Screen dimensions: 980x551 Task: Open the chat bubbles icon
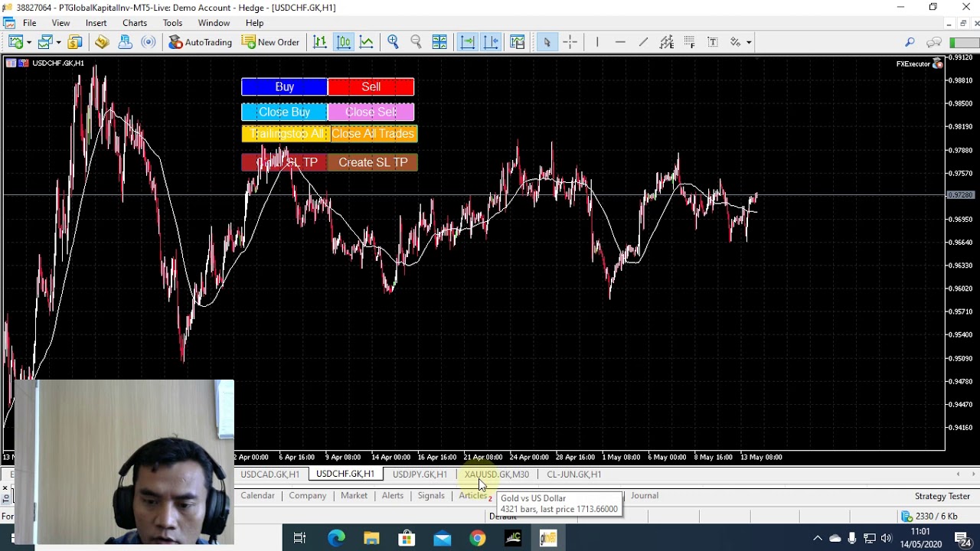pos(933,42)
